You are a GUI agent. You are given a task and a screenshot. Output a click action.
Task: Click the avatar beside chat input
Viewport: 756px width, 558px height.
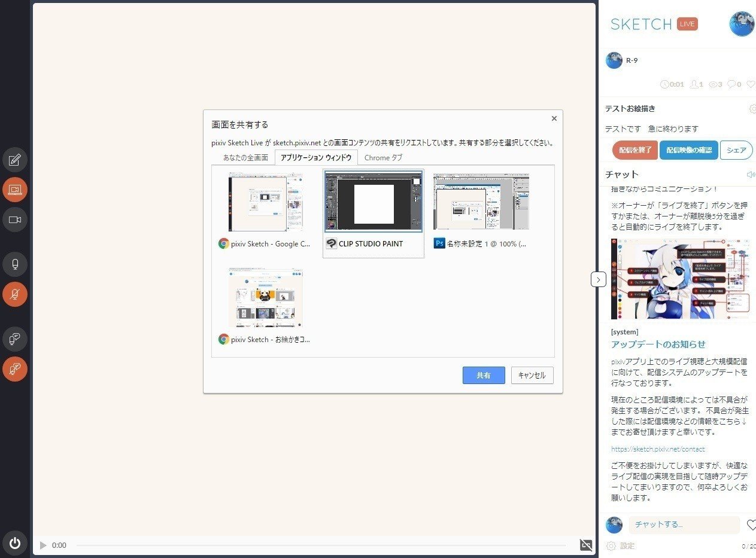614,525
